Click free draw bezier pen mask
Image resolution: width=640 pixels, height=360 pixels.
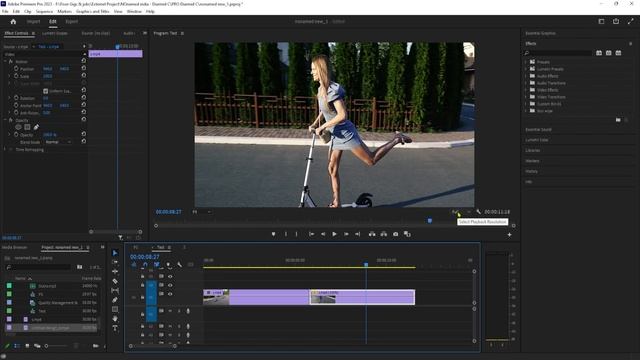click(36, 127)
